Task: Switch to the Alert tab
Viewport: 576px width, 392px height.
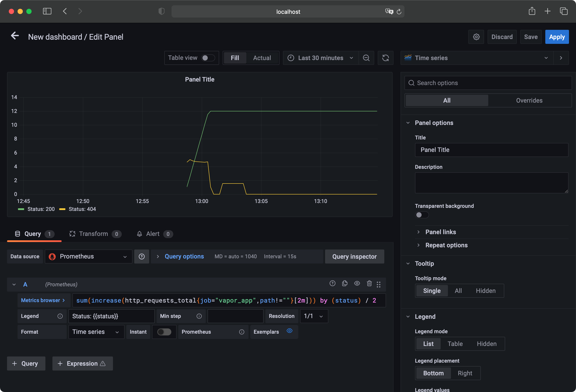Action: (x=153, y=233)
